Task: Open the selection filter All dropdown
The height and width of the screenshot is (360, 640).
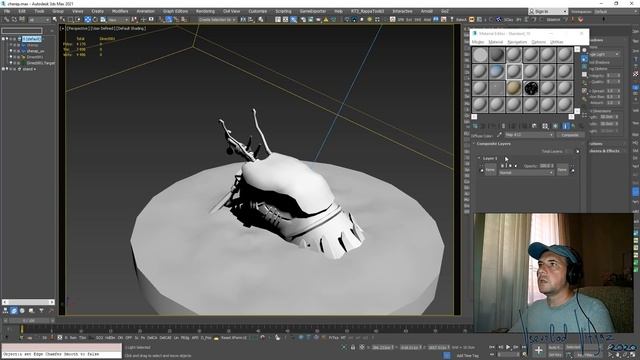Action: coord(39,20)
